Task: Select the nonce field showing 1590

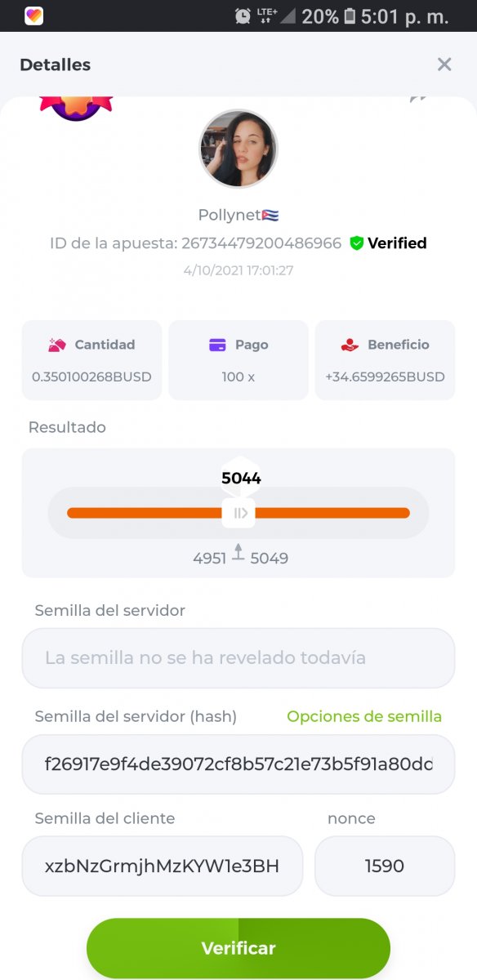Action: (x=385, y=866)
